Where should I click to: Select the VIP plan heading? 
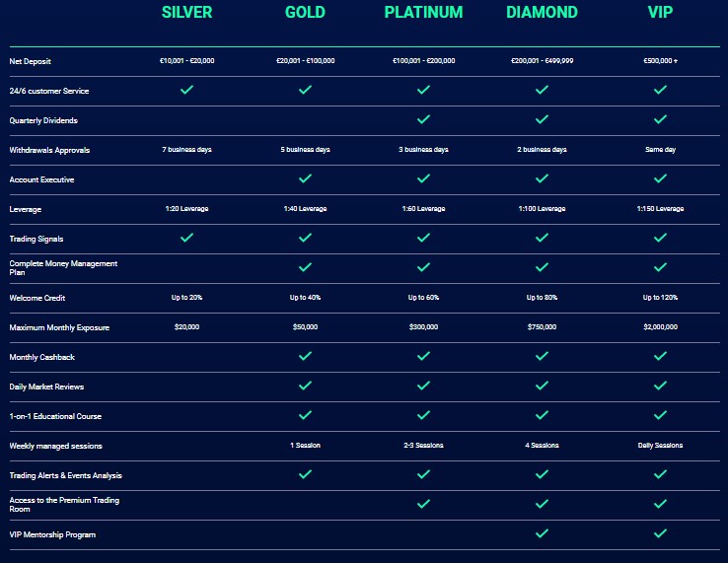(x=660, y=12)
